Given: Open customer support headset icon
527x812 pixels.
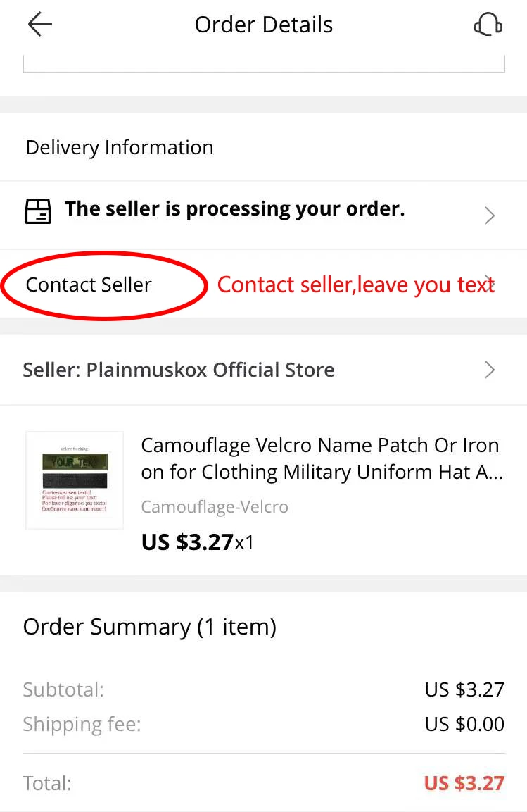Looking at the screenshot, I should coord(488,25).
